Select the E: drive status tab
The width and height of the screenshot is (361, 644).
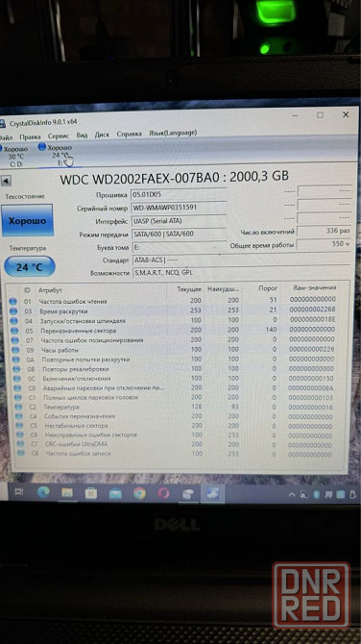tap(58, 156)
